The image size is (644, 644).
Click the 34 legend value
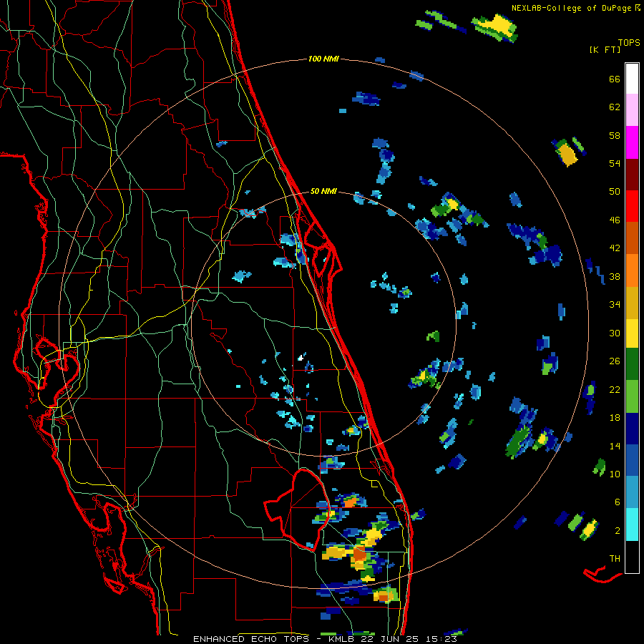click(x=615, y=305)
